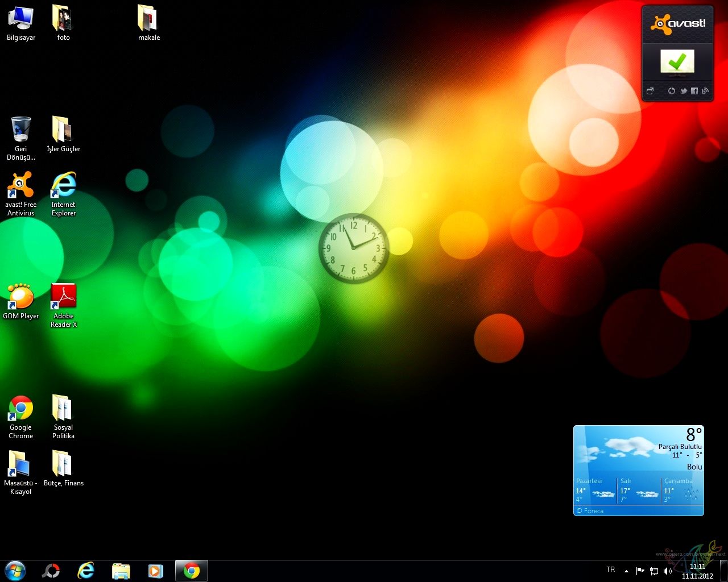
Task: Open the Windows Start menu orb
Action: point(15,571)
